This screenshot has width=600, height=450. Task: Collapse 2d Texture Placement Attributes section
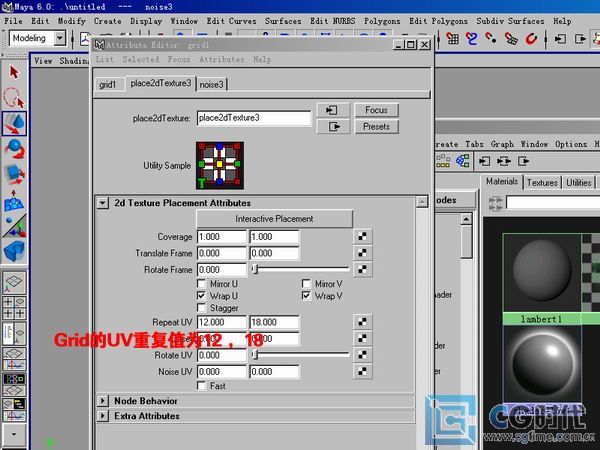[x=103, y=203]
